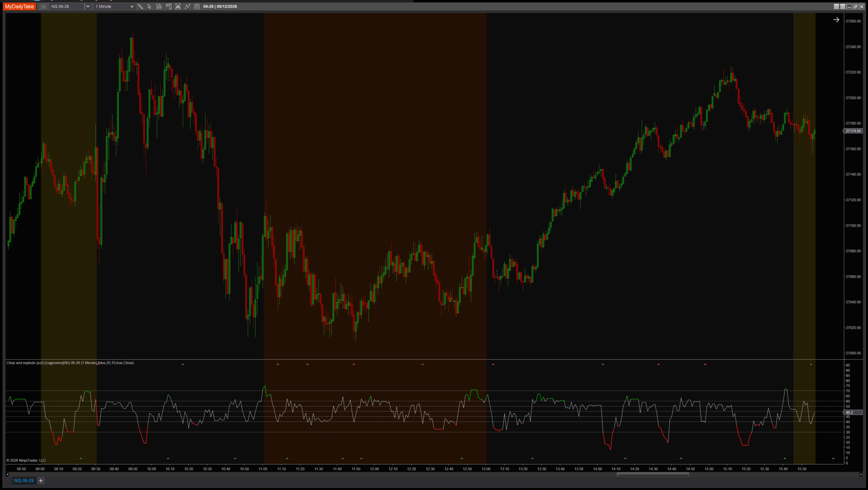The width and height of the screenshot is (868, 490).
Task: Click the © 2026 NinjaTrader, LLC text
Action: (26, 460)
